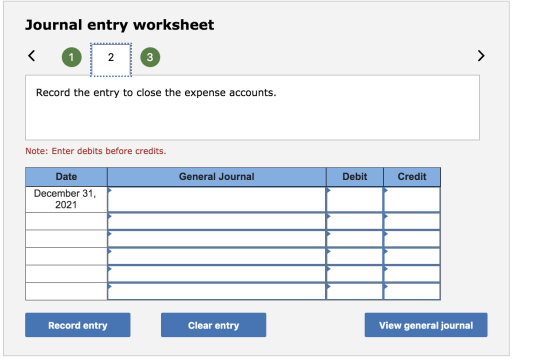Image resolution: width=560 pixels, height=360 pixels.
Task: Click fourth row Credit field
Action: coord(412,256)
